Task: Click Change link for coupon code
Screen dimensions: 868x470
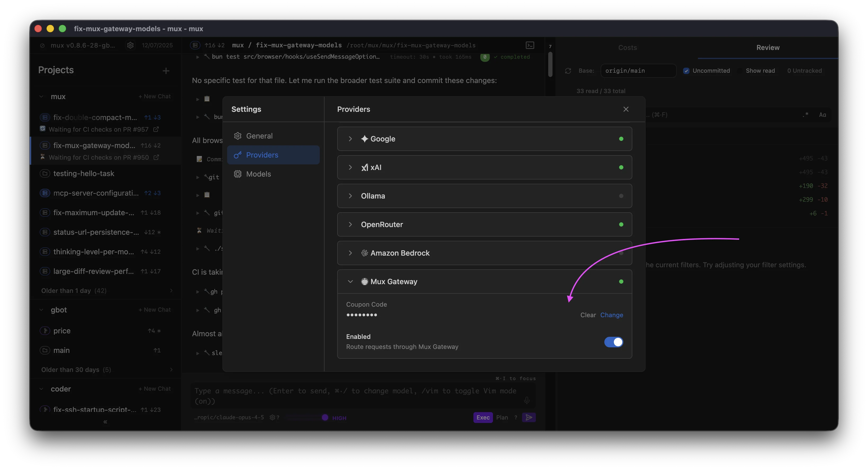Action: point(611,315)
